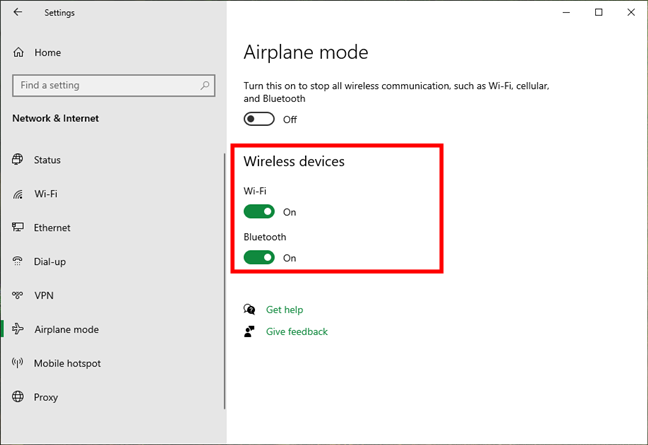Click the Status globe icon
648x445 pixels.
[18, 159]
